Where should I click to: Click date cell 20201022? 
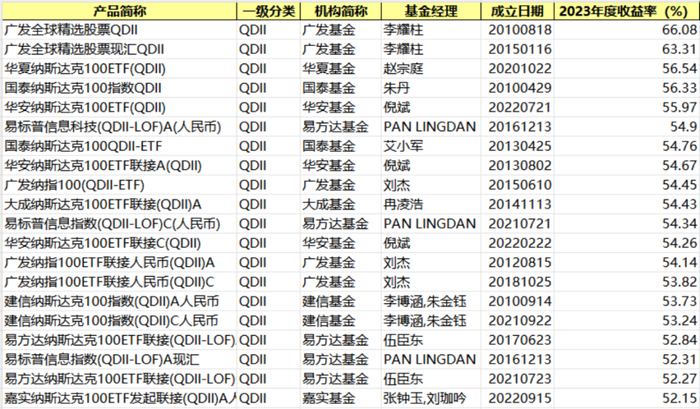coord(517,69)
